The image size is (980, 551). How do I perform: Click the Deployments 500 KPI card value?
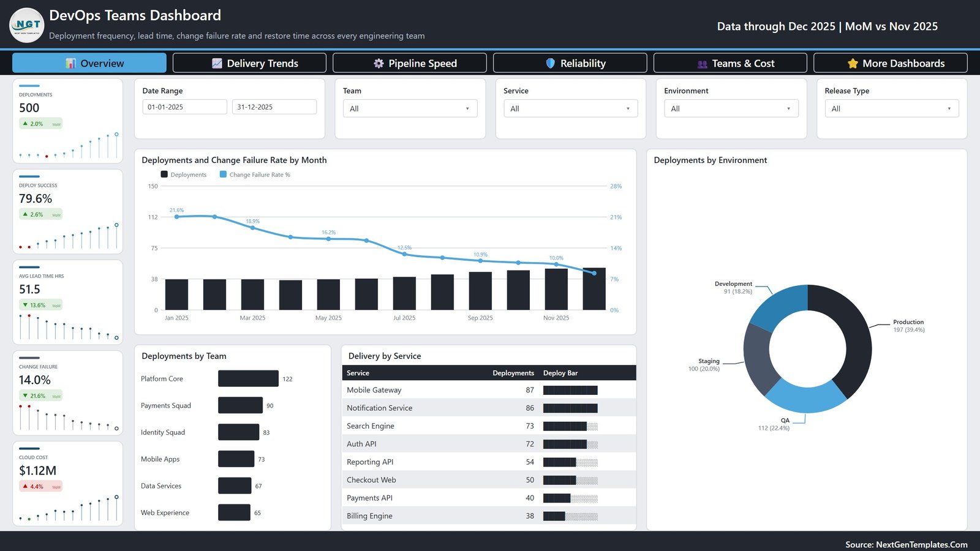click(x=29, y=108)
